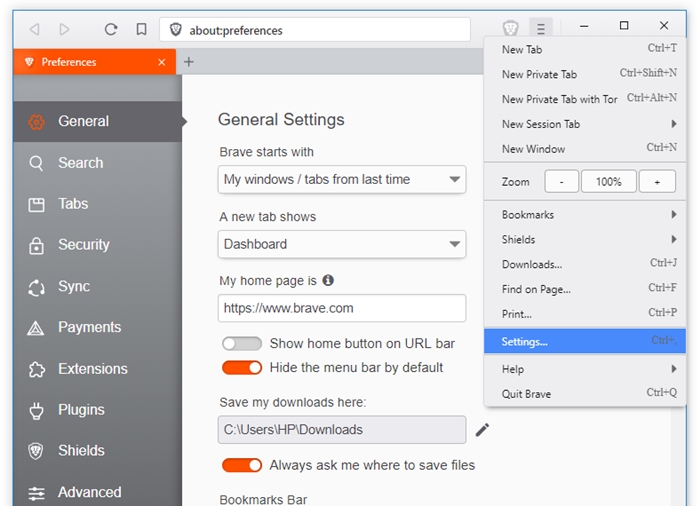Toggle Always ask me where to save files
The height and width of the screenshot is (506, 700).
242,465
